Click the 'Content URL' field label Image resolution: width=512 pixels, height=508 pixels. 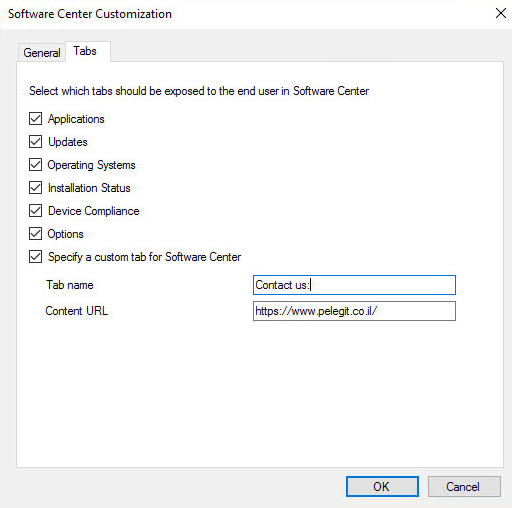click(77, 311)
